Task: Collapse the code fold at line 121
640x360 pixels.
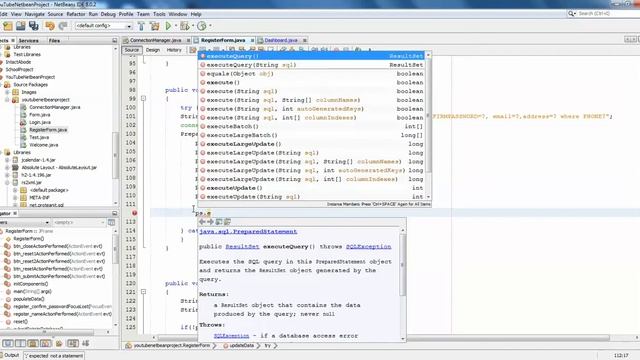Action: 143,292
